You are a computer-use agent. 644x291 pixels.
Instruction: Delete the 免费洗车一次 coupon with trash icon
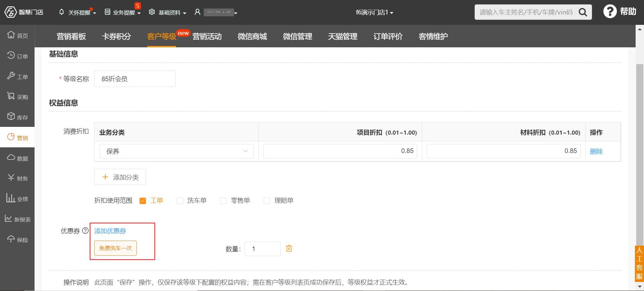(289, 248)
